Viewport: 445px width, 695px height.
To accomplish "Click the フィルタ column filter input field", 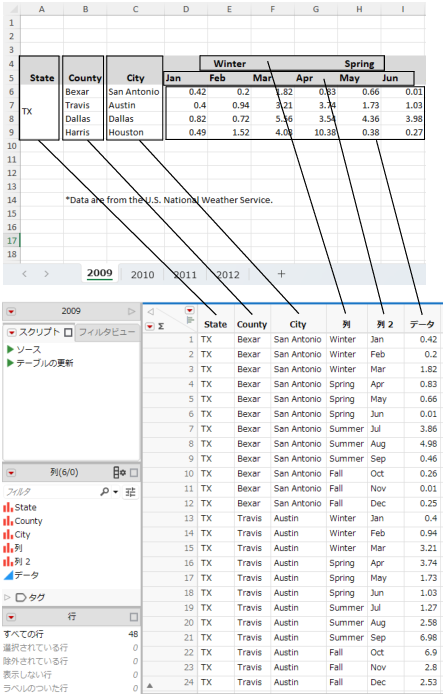I will pyautogui.click(x=51, y=492).
